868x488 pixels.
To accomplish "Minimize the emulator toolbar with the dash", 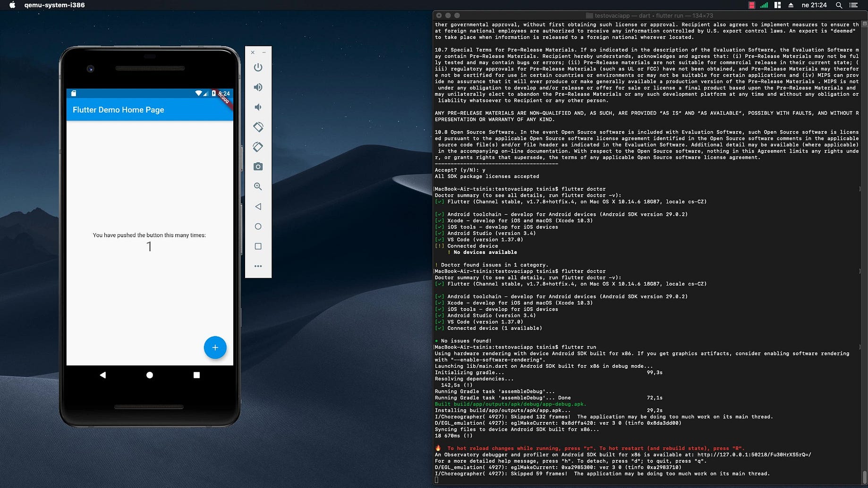I will click(264, 52).
